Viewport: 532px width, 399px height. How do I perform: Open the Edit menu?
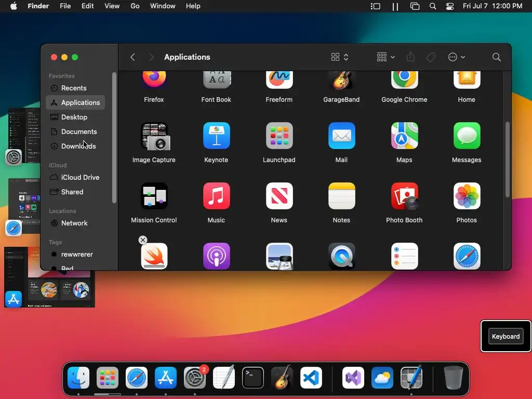(x=87, y=6)
